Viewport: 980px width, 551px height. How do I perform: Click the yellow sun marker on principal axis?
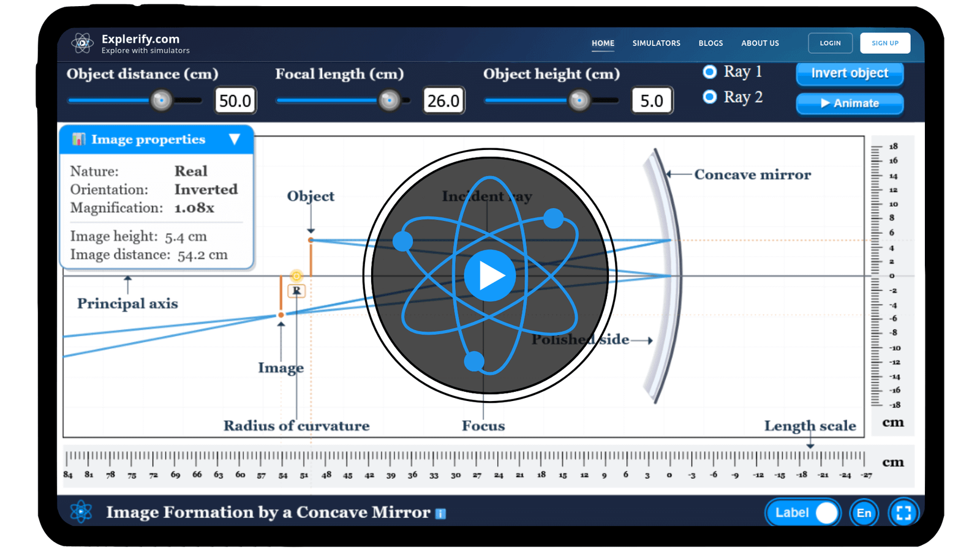click(x=296, y=276)
